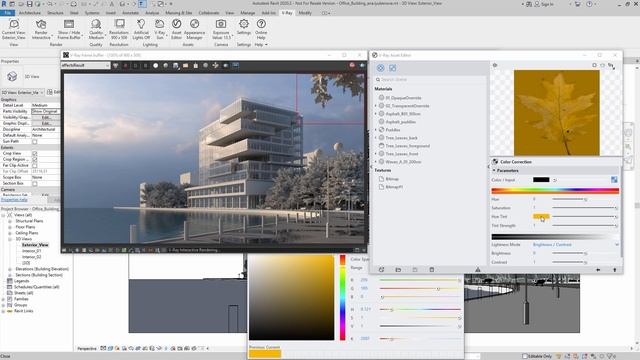640x360 pixels.
Task: Switch to the Manage ribbon tab
Action: coord(247,13)
